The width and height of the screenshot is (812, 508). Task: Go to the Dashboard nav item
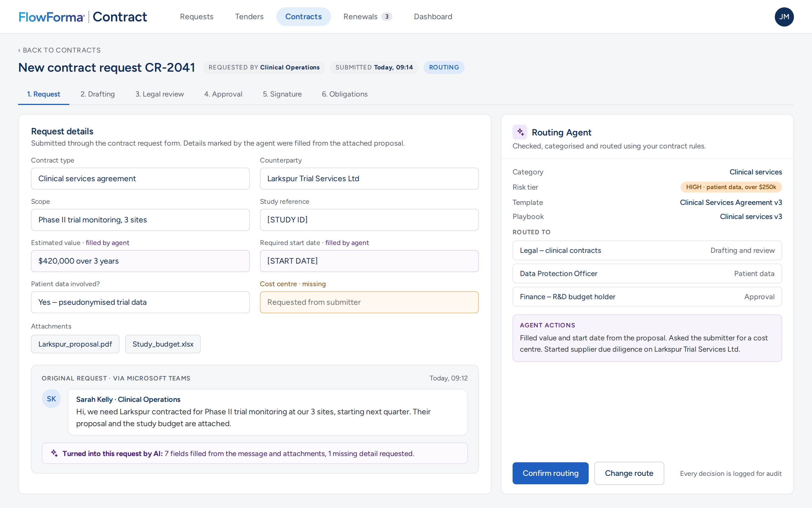[433, 16]
